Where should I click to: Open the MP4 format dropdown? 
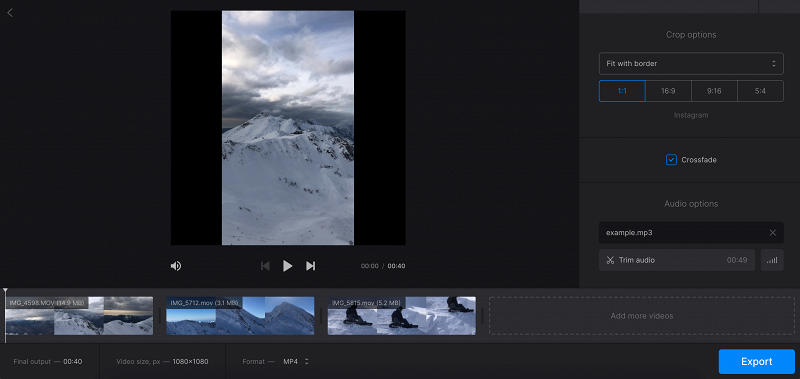296,361
